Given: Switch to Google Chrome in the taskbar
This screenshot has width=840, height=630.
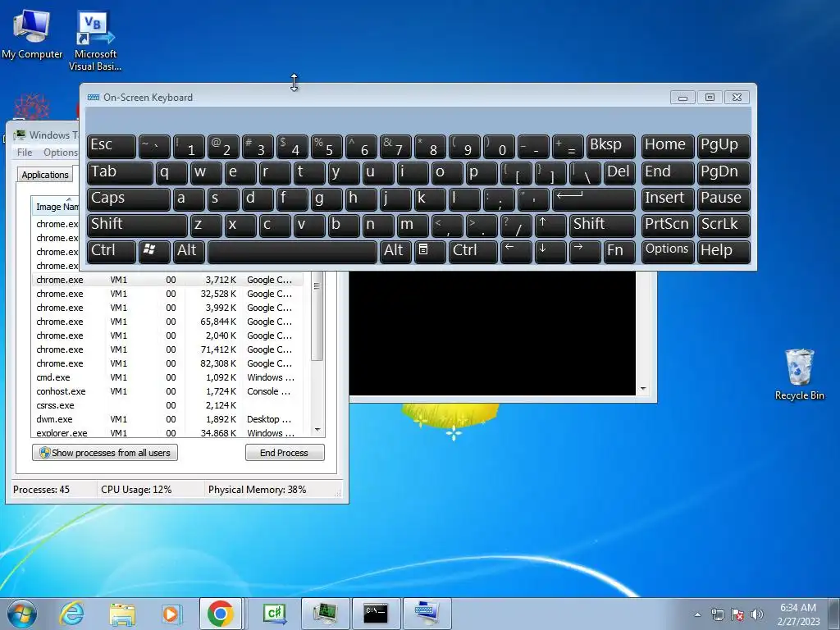Looking at the screenshot, I should [x=221, y=614].
